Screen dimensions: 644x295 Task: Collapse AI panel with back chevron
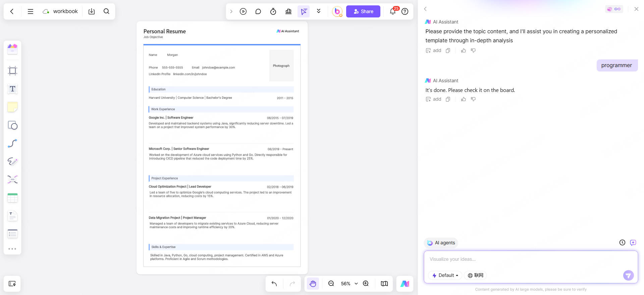(x=425, y=9)
